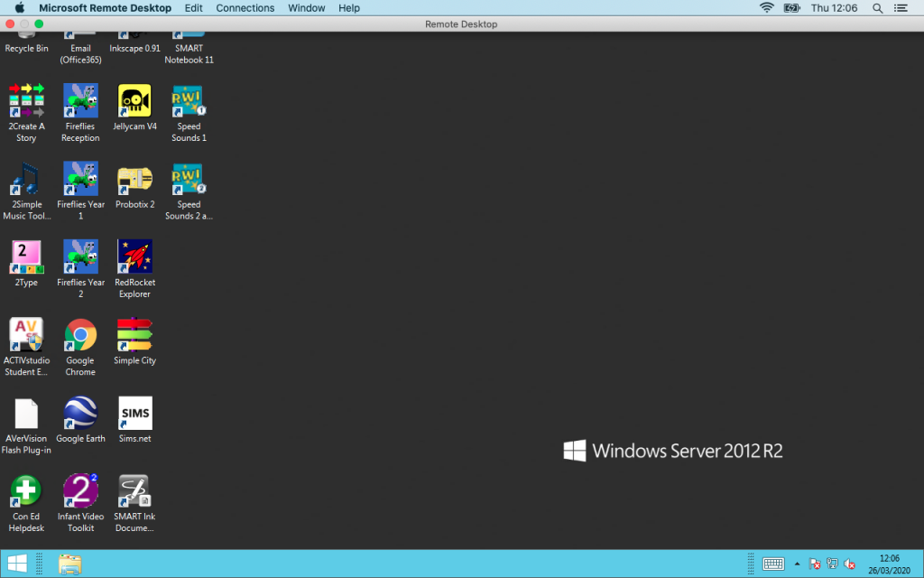Open the Apple menu
Viewport: 924px width, 578px height.
pyautogui.click(x=20, y=7)
